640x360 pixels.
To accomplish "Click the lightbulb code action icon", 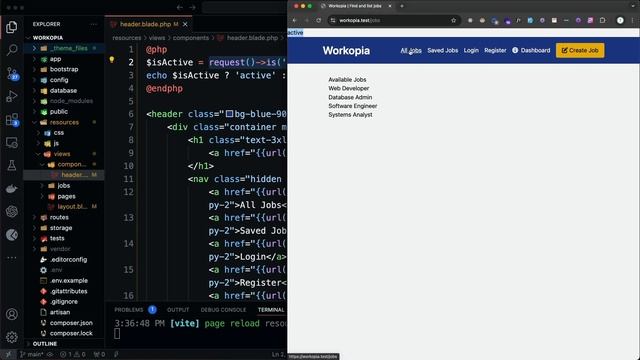I will (111, 60).
